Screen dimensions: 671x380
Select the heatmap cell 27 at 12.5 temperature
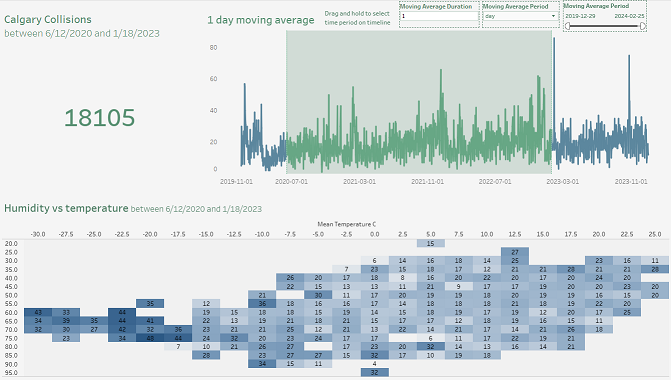515,252
